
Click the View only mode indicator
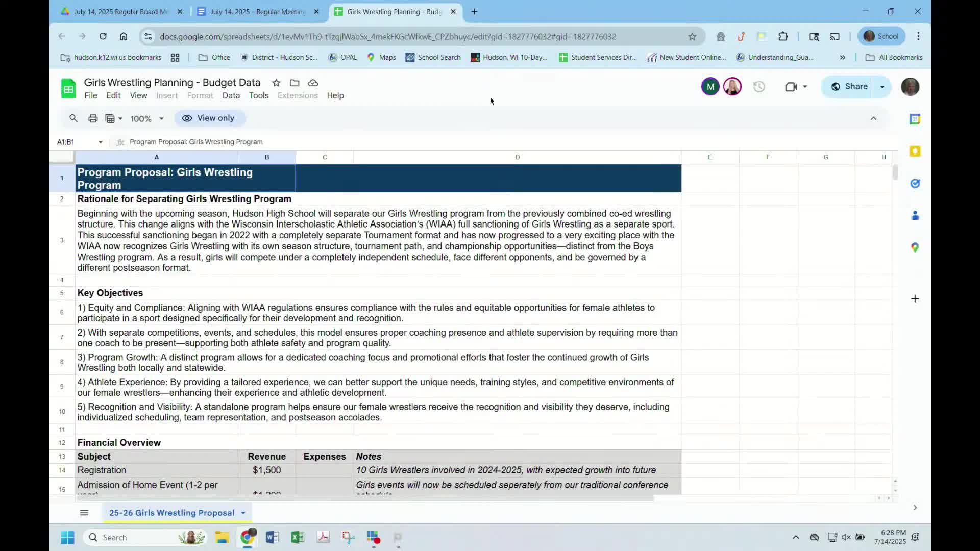pyautogui.click(x=209, y=118)
